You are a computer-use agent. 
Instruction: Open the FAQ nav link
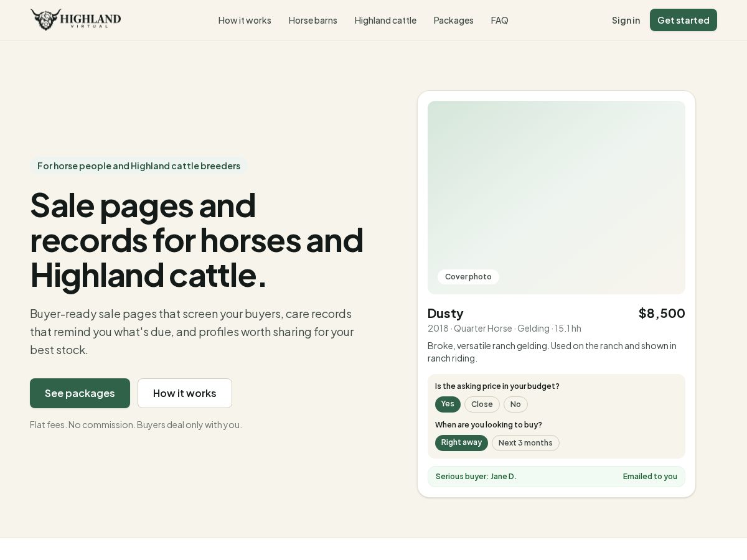click(x=499, y=20)
